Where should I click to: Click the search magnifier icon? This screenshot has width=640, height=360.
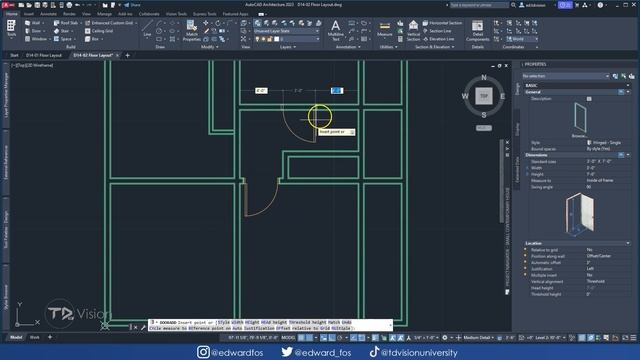pos(513,5)
